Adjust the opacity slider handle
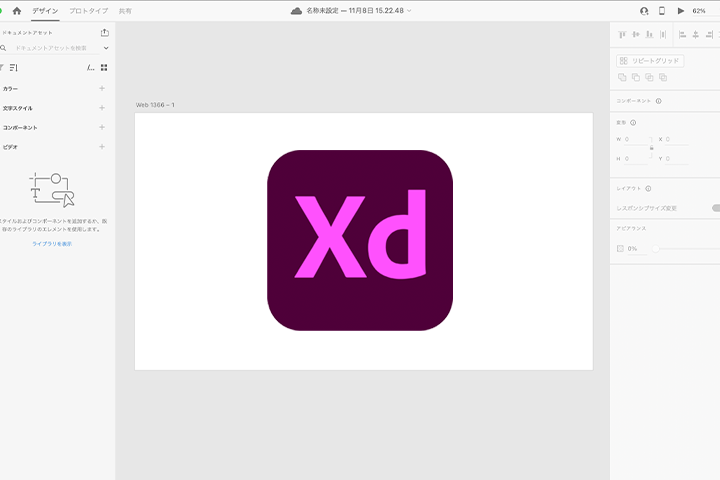Image resolution: width=720 pixels, height=480 pixels. [656, 248]
